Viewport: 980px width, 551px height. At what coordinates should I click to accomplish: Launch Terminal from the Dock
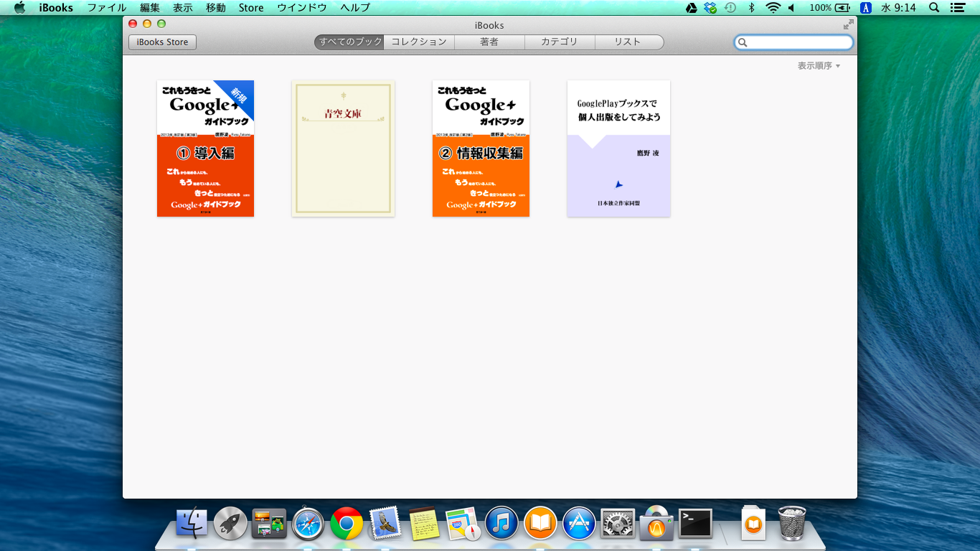[x=696, y=524]
